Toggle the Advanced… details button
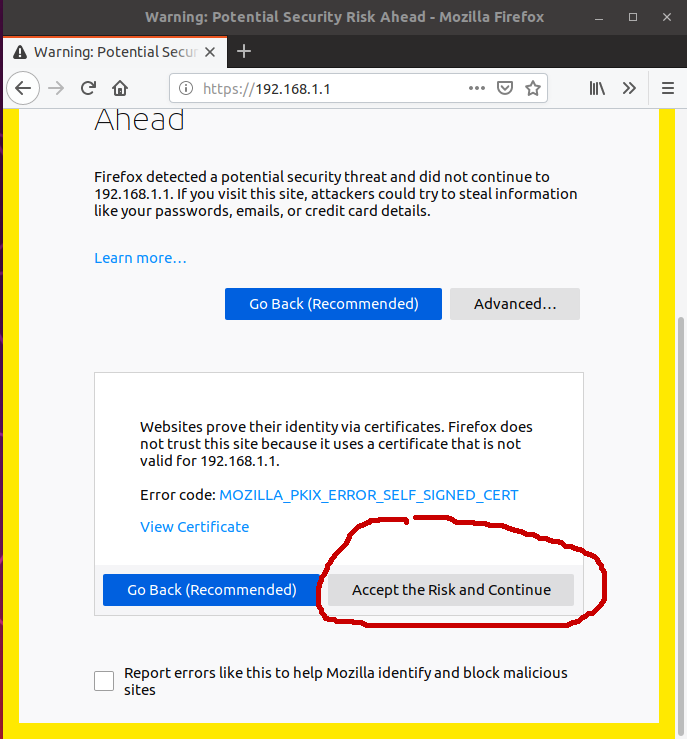Viewport: 687px width, 739px height. coord(515,304)
